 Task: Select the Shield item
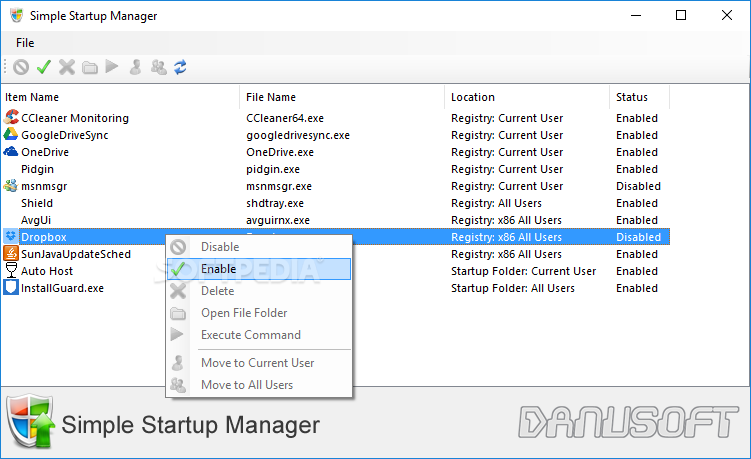pyautogui.click(x=37, y=203)
